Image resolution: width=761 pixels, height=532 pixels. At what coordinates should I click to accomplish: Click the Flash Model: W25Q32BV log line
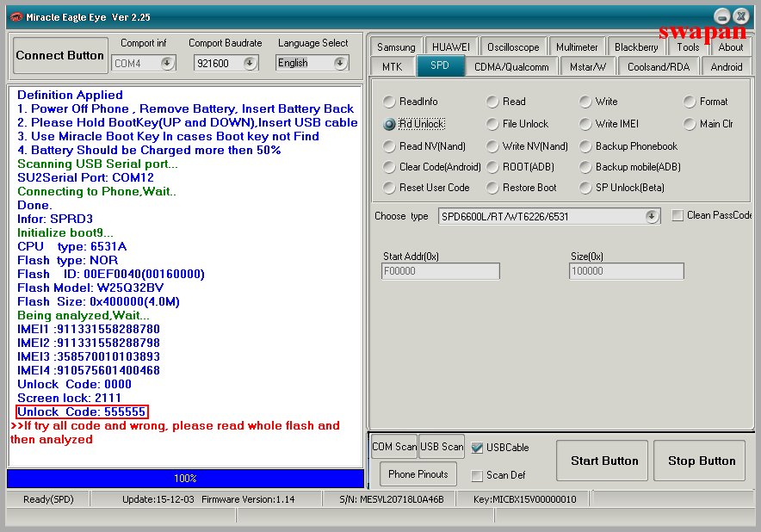(90, 288)
